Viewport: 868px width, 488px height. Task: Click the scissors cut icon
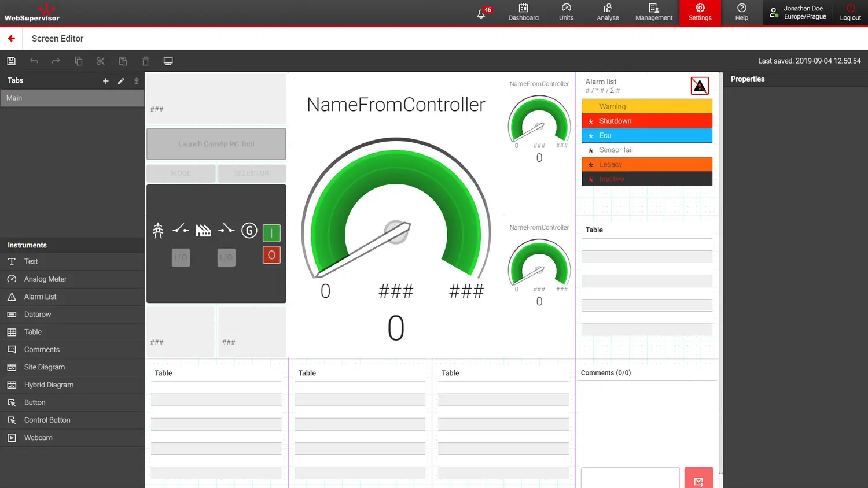[x=101, y=61]
